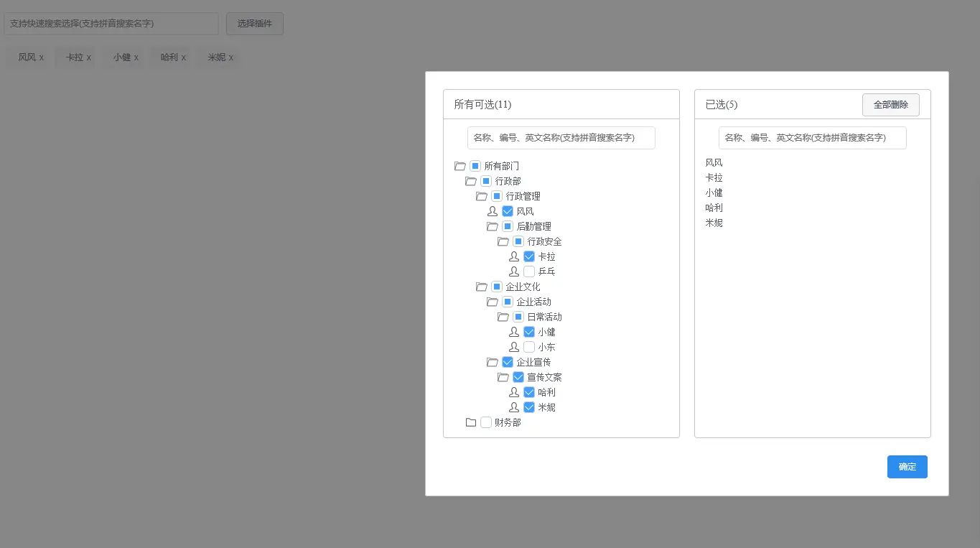Click the person icon beside 小东

514,347
